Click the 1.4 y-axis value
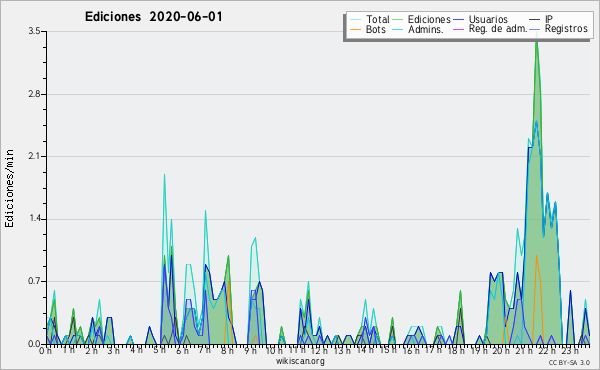 [34, 219]
